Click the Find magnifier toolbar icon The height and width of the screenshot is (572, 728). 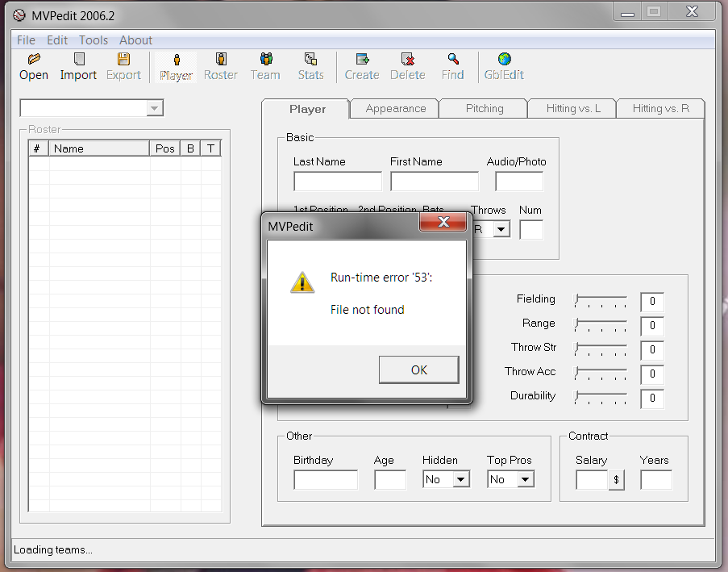[x=453, y=59]
